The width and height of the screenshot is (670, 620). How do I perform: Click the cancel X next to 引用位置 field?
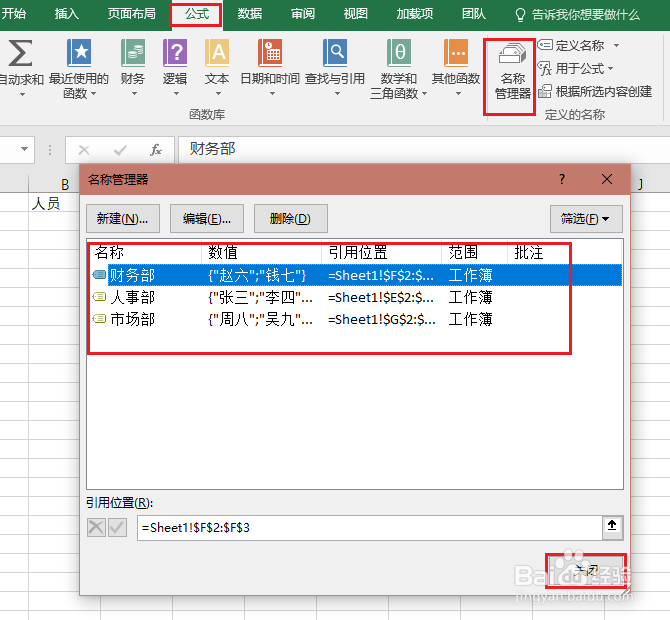click(96, 527)
